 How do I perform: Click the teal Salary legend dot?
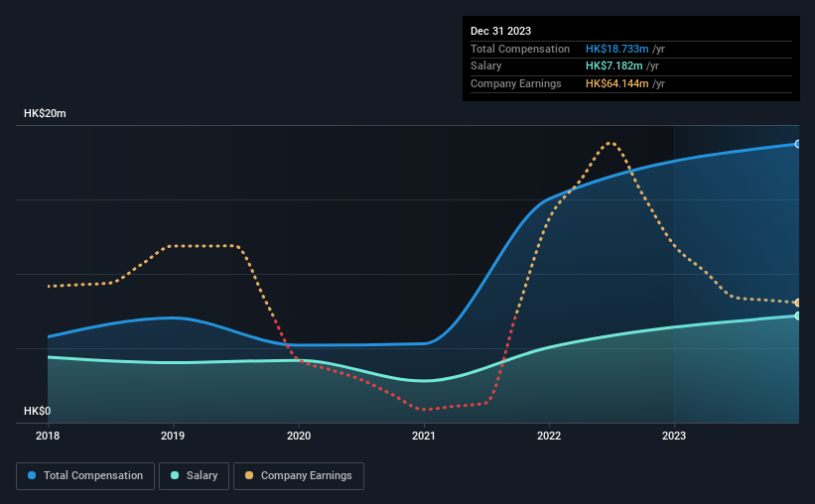coord(175,475)
